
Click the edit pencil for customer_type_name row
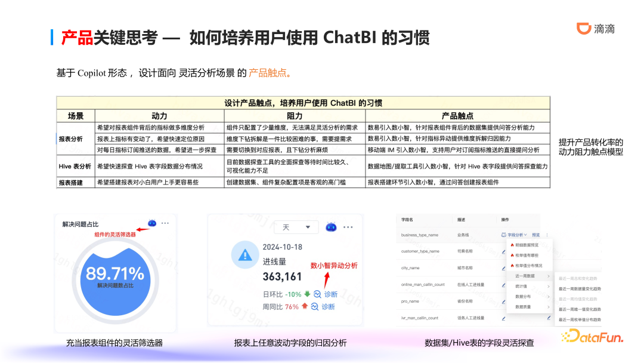pos(503,251)
